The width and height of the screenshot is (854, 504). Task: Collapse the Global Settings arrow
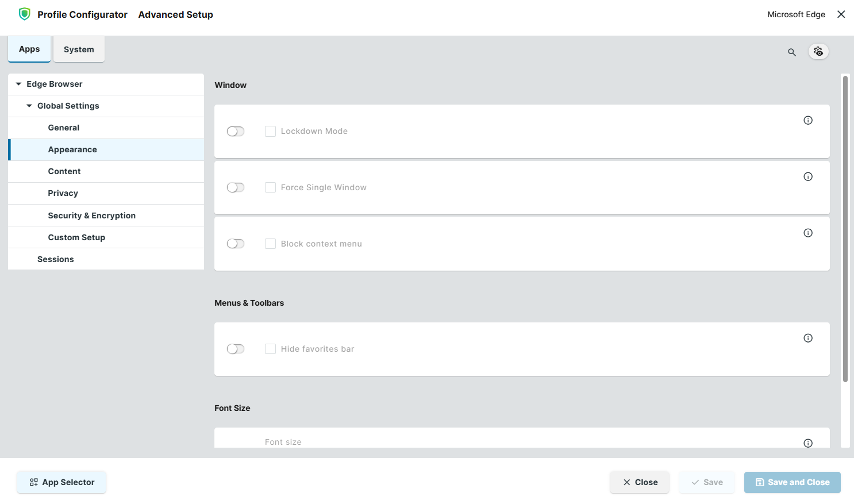29,106
